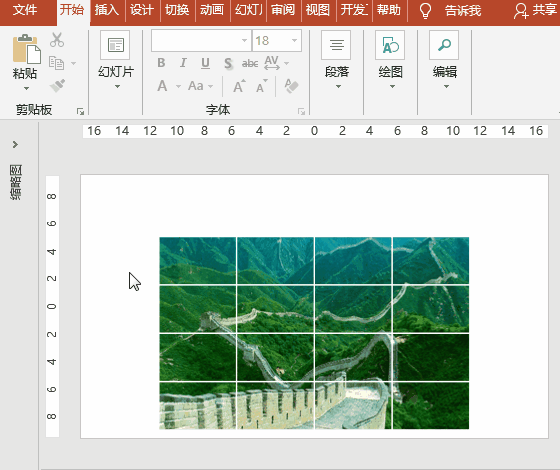Screen dimensions: 560x470
Task: Open the 审阅 ribbon tab
Action: [x=283, y=10]
